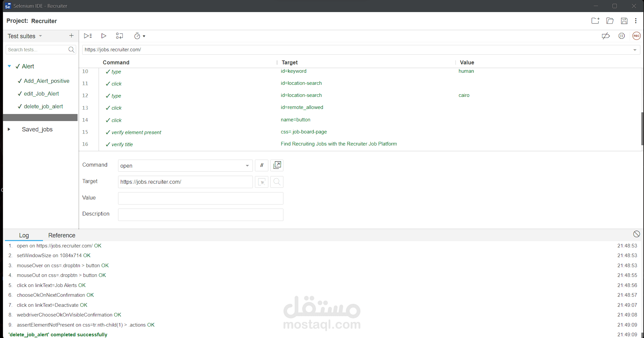Click Value column header
644x338 pixels.
pos(467,62)
